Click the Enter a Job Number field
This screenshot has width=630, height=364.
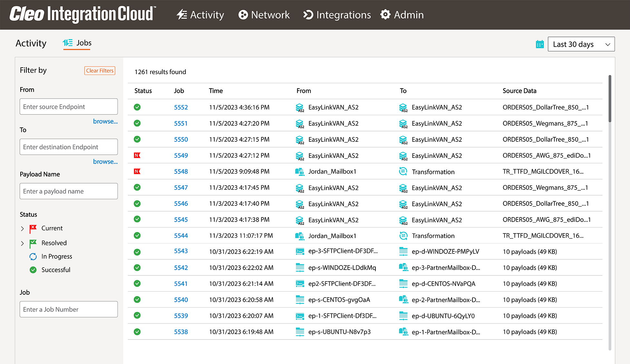pos(69,309)
